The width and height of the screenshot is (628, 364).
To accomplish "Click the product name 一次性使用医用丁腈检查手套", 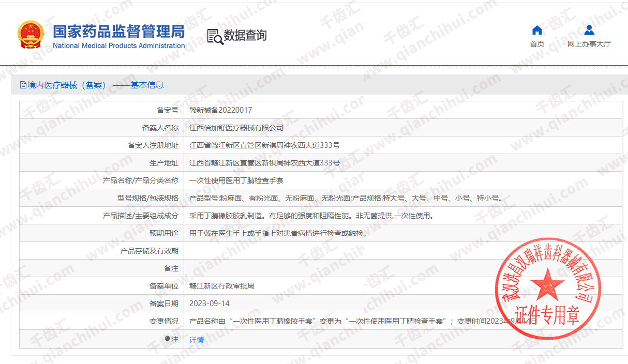I will click(x=236, y=180).
